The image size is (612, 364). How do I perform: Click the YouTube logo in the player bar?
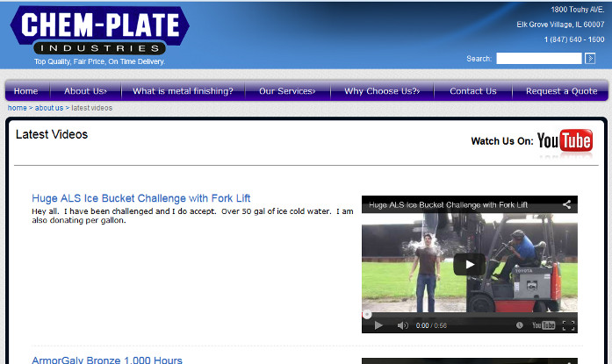(x=544, y=325)
